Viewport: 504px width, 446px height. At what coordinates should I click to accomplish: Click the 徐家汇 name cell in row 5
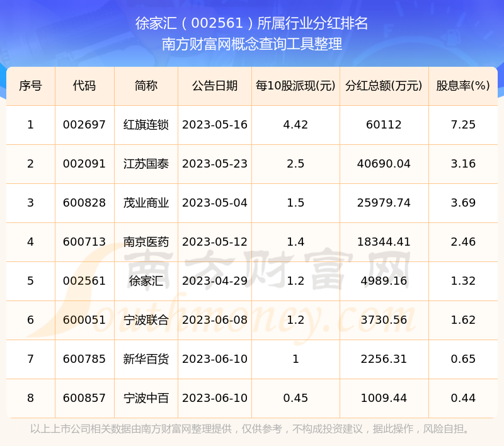tap(146, 281)
